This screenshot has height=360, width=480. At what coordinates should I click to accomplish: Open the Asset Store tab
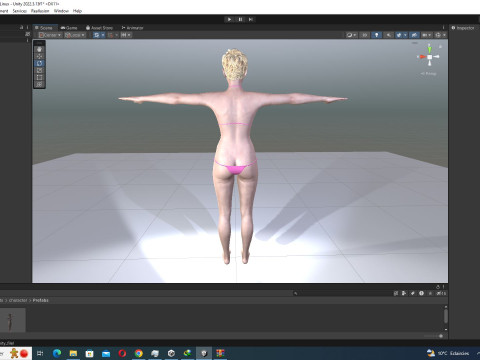tap(99, 28)
